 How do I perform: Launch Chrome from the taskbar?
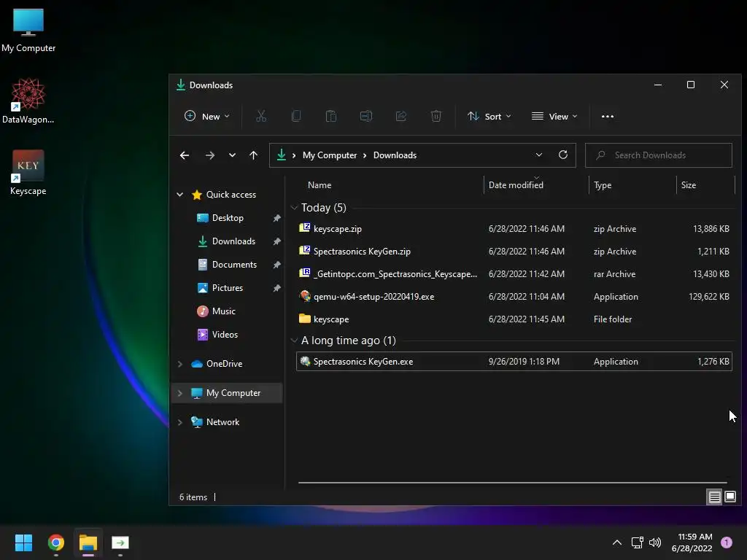pos(55,542)
